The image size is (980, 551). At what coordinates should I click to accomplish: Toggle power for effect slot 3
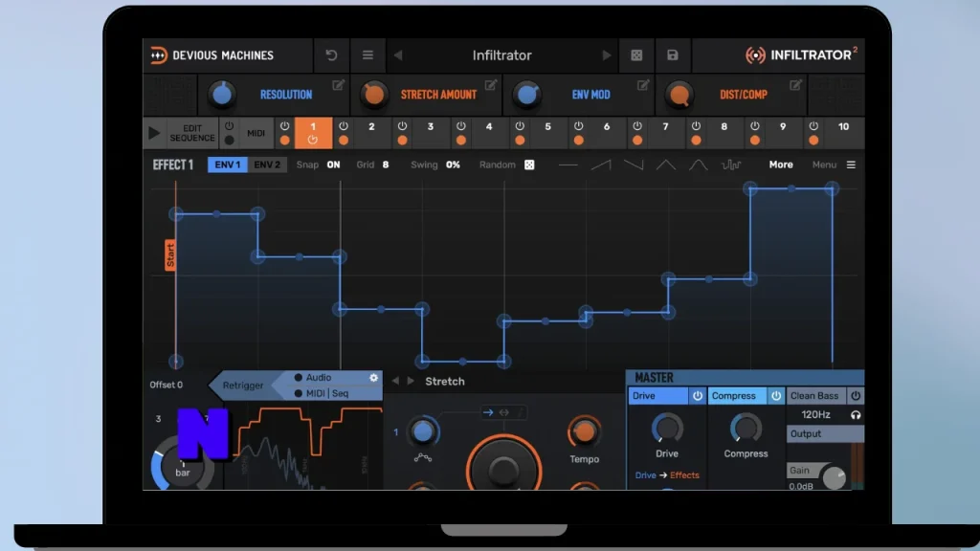(x=402, y=126)
